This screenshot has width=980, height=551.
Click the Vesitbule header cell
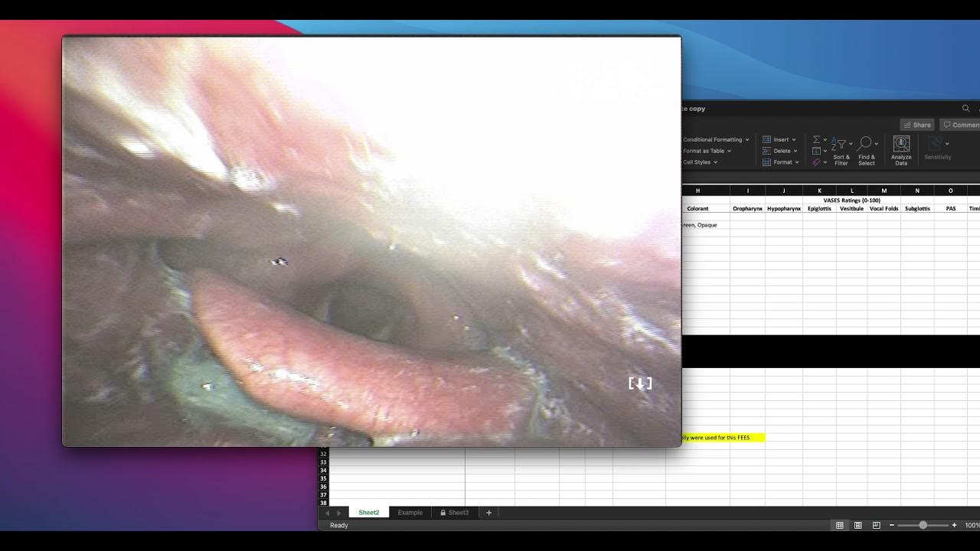tap(851, 208)
